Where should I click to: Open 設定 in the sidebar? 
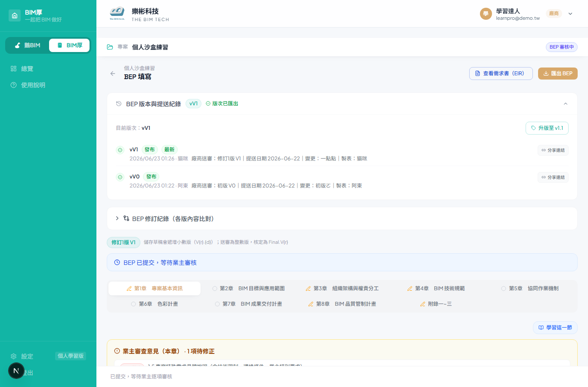pos(22,356)
